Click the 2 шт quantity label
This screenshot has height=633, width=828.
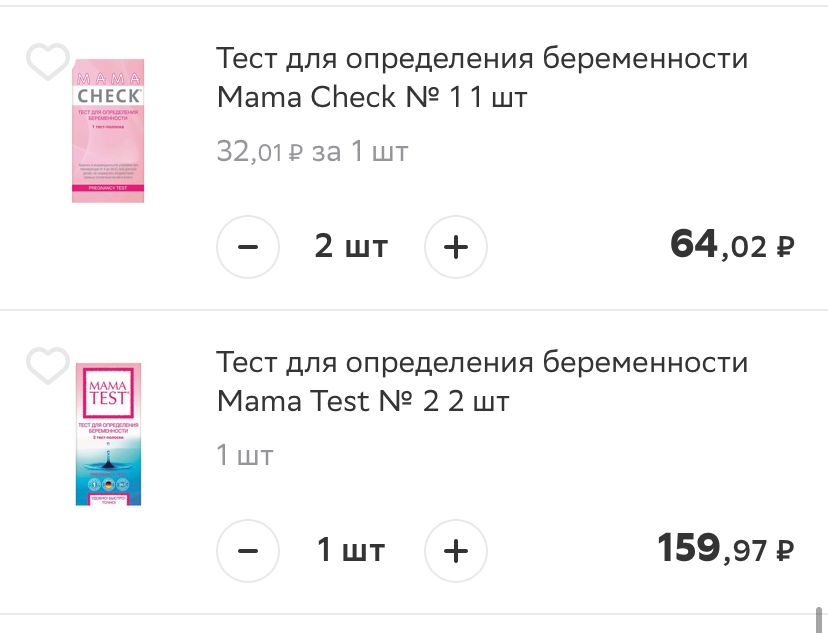pyautogui.click(x=351, y=247)
